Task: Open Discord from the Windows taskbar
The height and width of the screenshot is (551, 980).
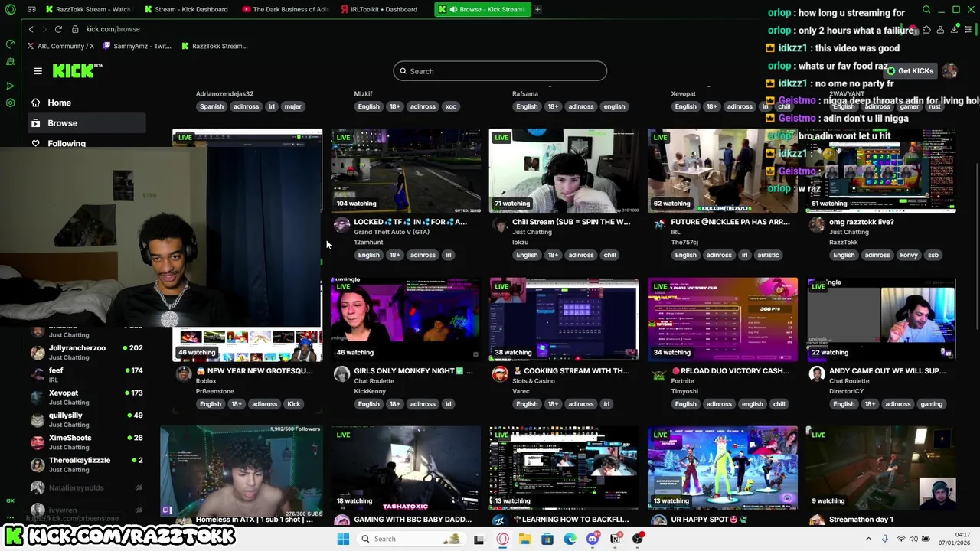Action: click(593, 539)
